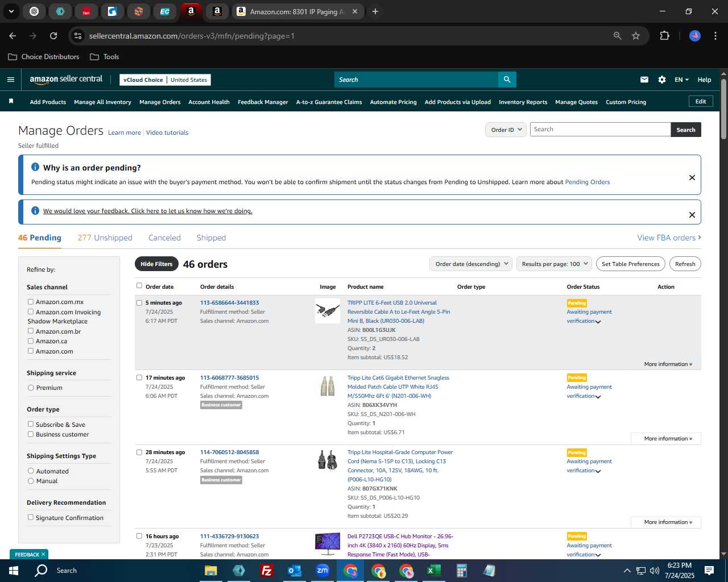The width and height of the screenshot is (728, 582).
Task: Tick the Amazon.com.mx sales channel checkbox
Action: (x=31, y=302)
